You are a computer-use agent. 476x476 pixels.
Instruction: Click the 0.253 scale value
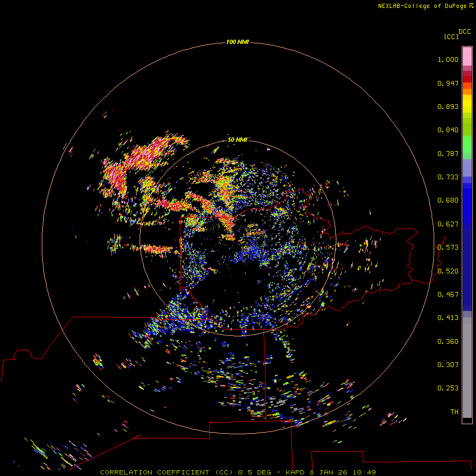coord(448,388)
